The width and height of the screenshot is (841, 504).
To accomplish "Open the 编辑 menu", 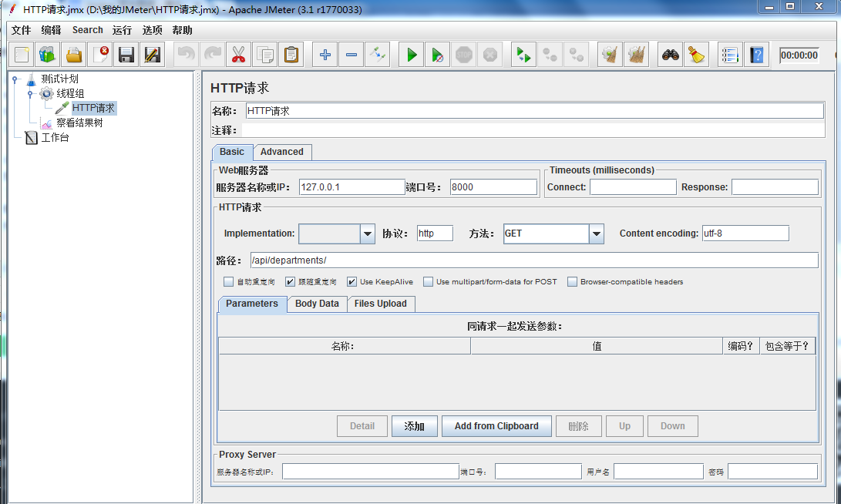I will click(52, 30).
